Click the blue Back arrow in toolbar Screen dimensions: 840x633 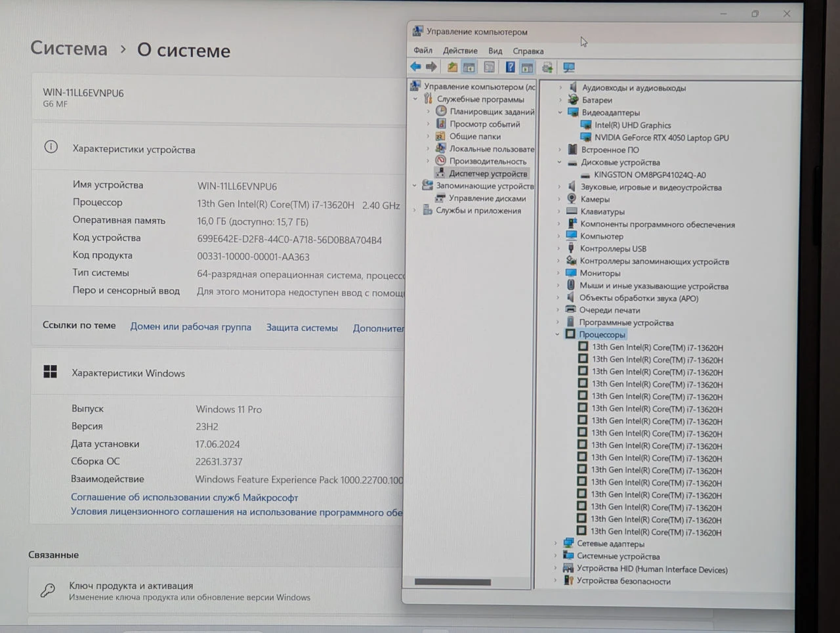415,67
